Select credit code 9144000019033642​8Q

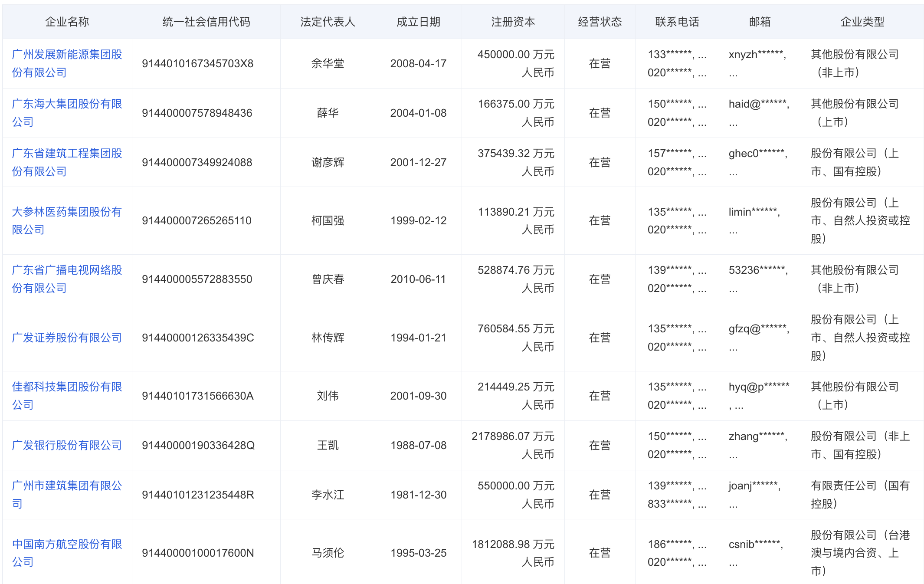coord(198,445)
